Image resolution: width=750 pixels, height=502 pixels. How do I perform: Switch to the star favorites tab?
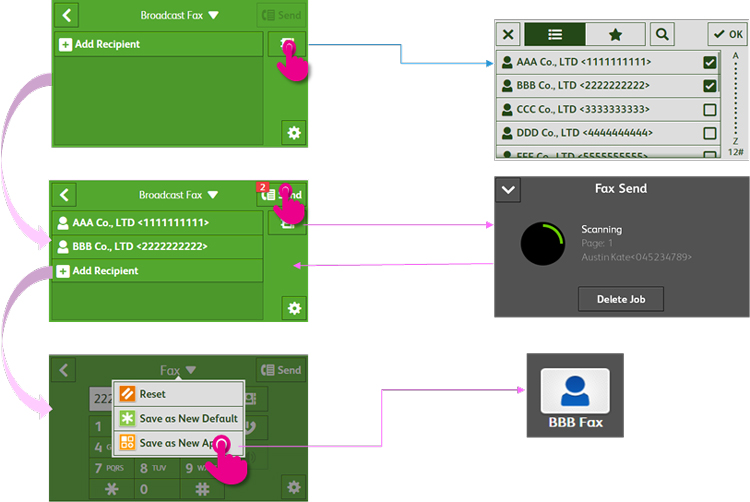pyautogui.click(x=616, y=35)
